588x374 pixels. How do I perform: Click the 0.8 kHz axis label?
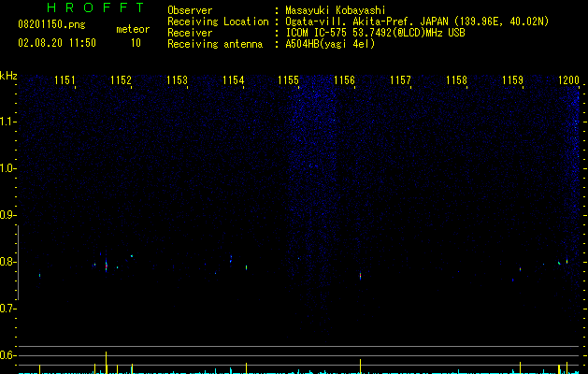click(x=7, y=262)
